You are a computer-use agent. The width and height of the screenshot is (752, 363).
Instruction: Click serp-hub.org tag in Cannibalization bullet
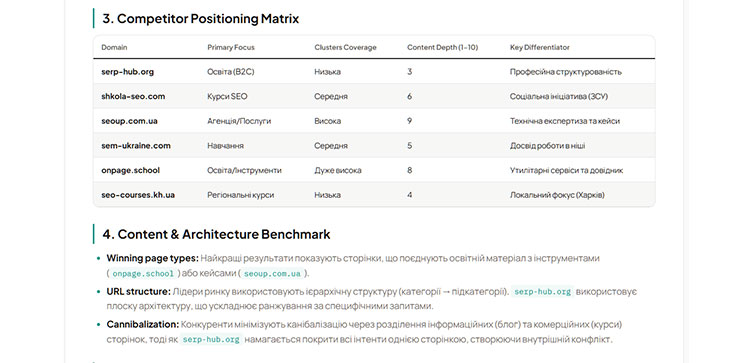click(x=211, y=340)
